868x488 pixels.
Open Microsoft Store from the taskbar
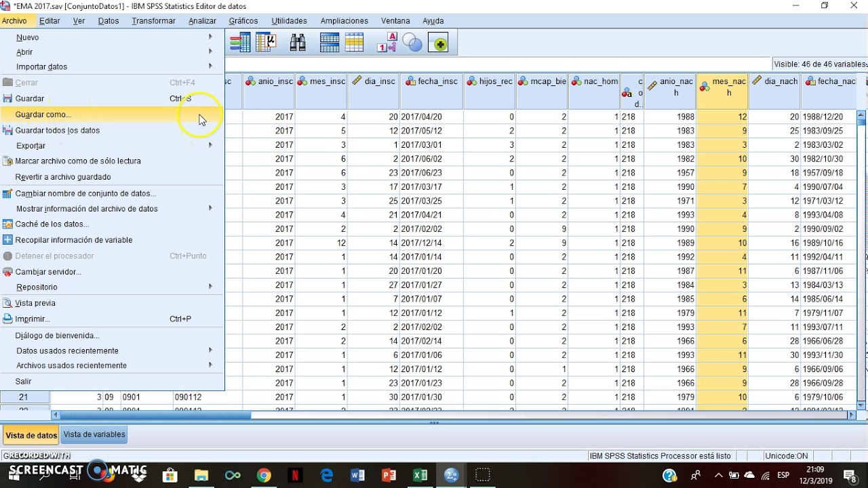pyautogui.click(x=170, y=475)
